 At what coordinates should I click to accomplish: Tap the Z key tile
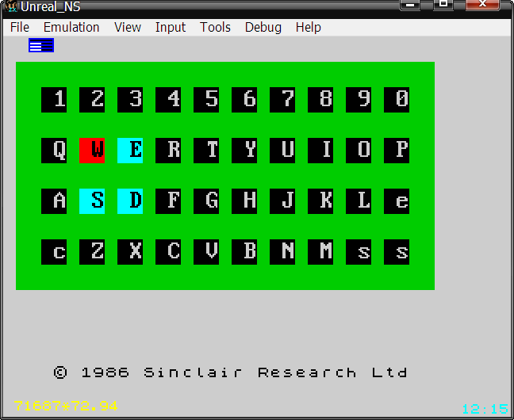tap(92, 252)
